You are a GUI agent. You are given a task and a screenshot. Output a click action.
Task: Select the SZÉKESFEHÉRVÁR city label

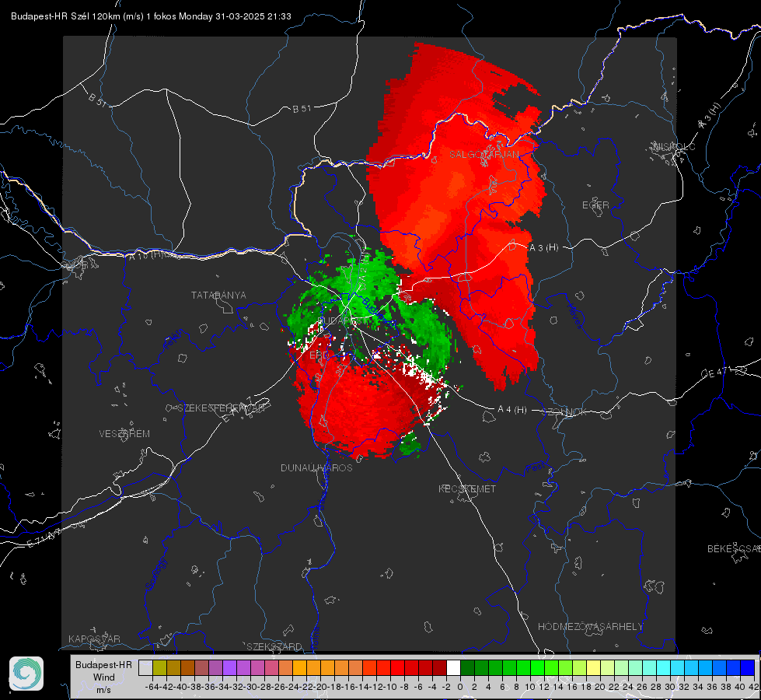tap(221, 408)
